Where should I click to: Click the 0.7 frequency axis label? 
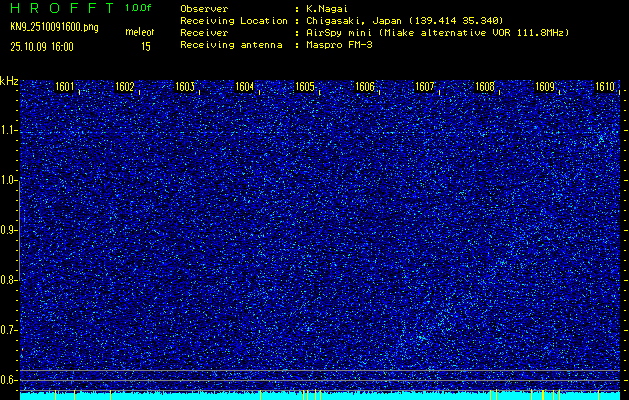pos(9,329)
